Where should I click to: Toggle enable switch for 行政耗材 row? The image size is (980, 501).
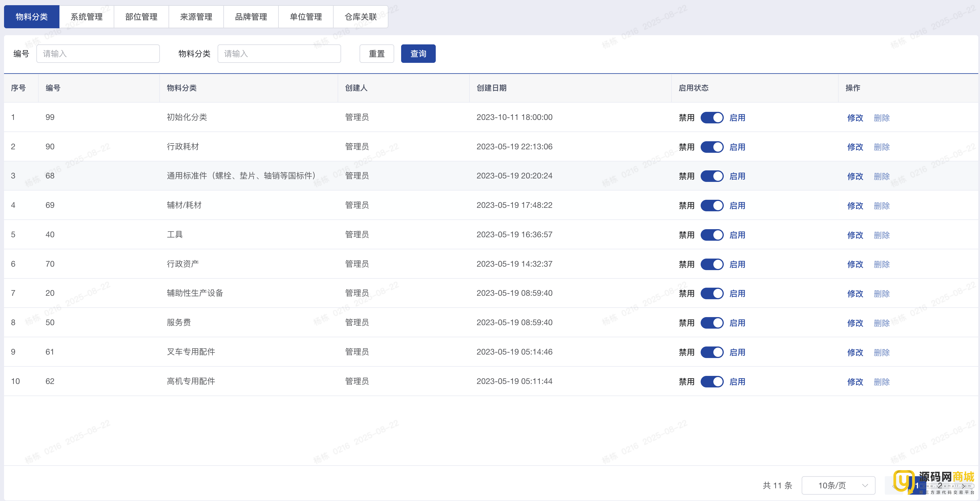click(712, 147)
